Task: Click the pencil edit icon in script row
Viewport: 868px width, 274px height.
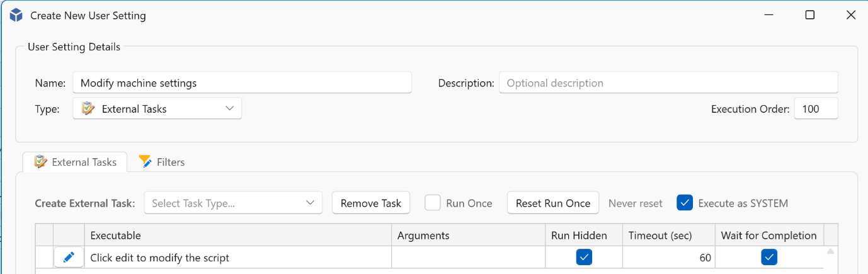Action: click(69, 257)
